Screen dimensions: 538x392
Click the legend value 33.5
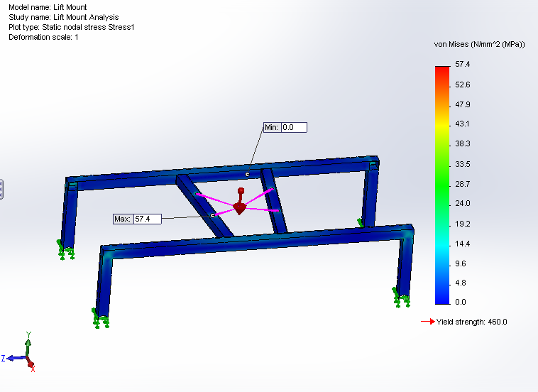(x=463, y=164)
